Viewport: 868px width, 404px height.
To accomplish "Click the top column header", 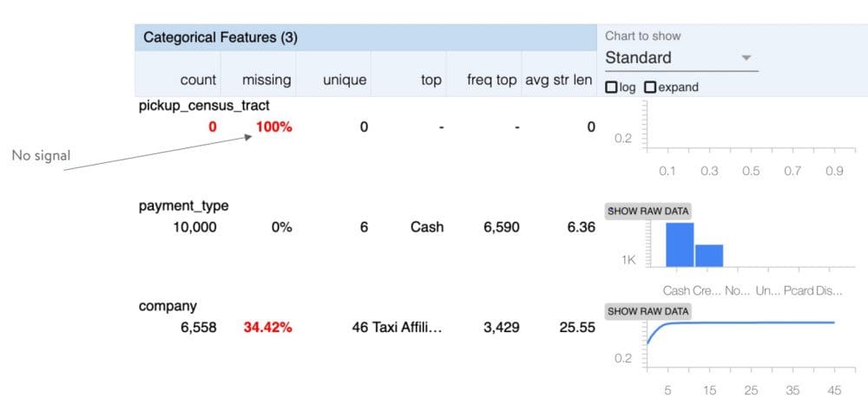I will click(431, 80).
